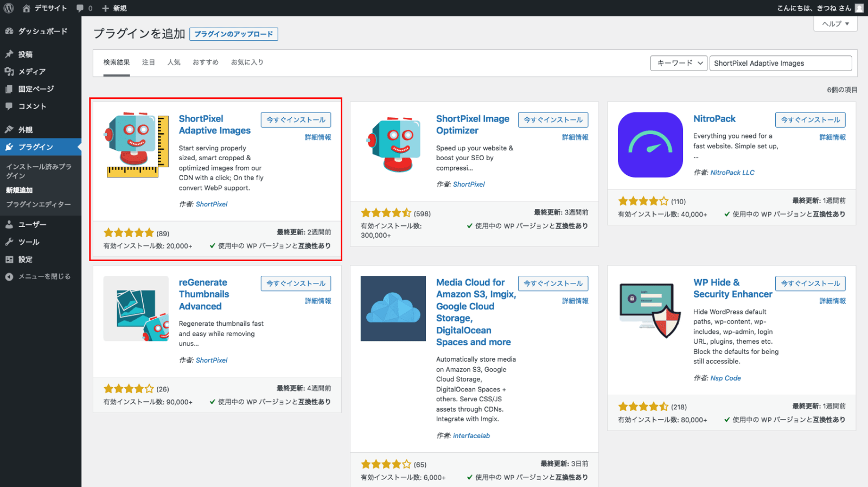
Task: Click the 外観 paintbrush icon
Action: [9, 130]
